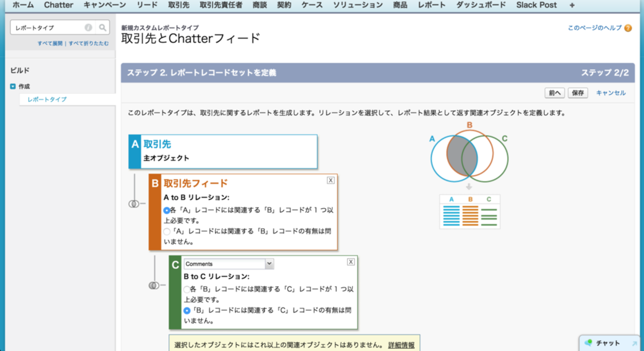
Task: Click the A to B relation circles icon
Action: click(x=133, y=204)
